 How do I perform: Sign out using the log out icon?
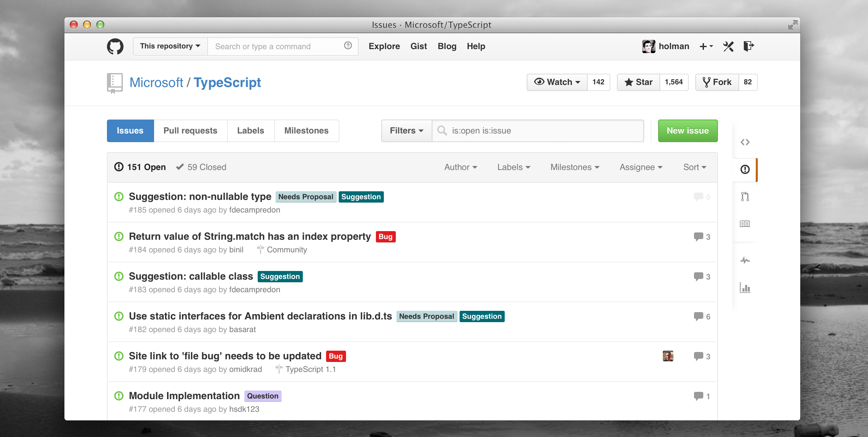pos(748,46)
